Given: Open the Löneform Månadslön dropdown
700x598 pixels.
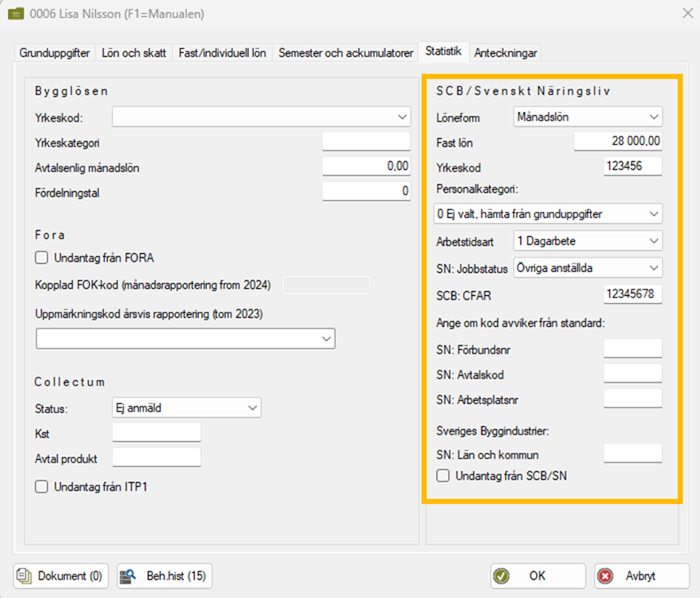Looking at the screenshot, I should [653, 117].
